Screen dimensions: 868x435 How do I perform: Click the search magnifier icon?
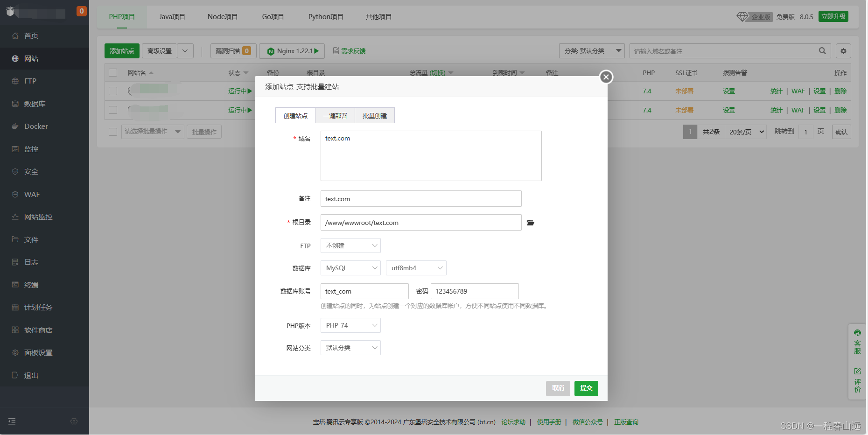822,51
